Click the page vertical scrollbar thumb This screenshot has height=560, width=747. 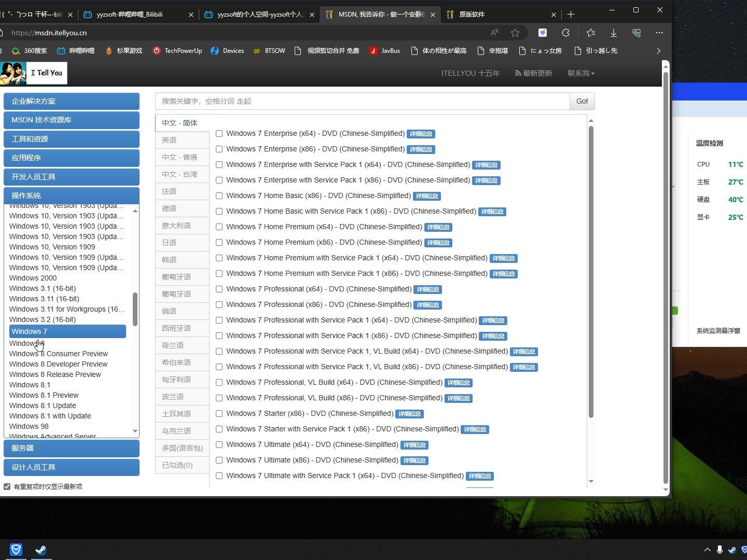pyautogui.click(x=666, y=277)
